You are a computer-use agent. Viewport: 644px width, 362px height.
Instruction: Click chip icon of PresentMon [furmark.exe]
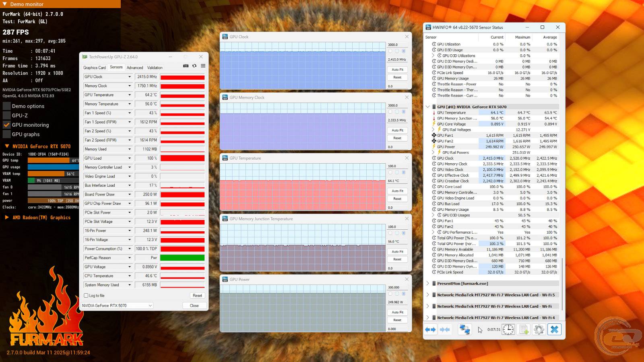tap(434, 284)
